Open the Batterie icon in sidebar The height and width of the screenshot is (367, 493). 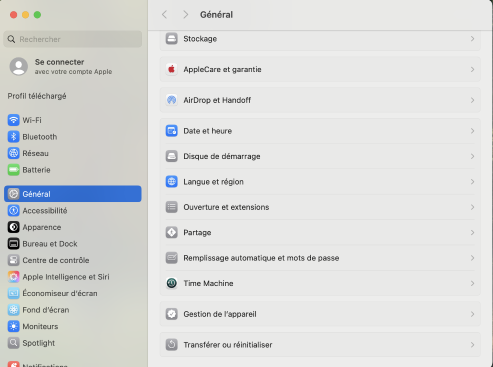(x=14, y=170)
